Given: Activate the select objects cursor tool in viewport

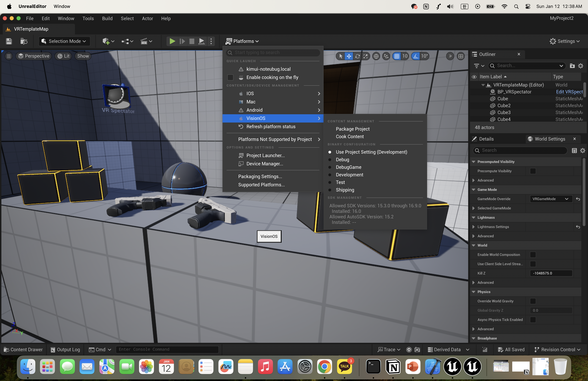Looking at the screenshot, I should tap(340, 56).
